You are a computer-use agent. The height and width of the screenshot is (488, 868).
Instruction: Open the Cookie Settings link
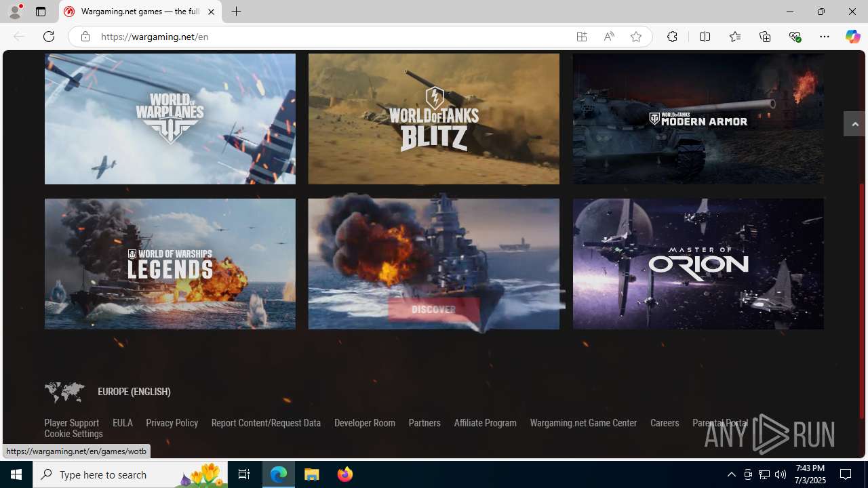point(73,434)
